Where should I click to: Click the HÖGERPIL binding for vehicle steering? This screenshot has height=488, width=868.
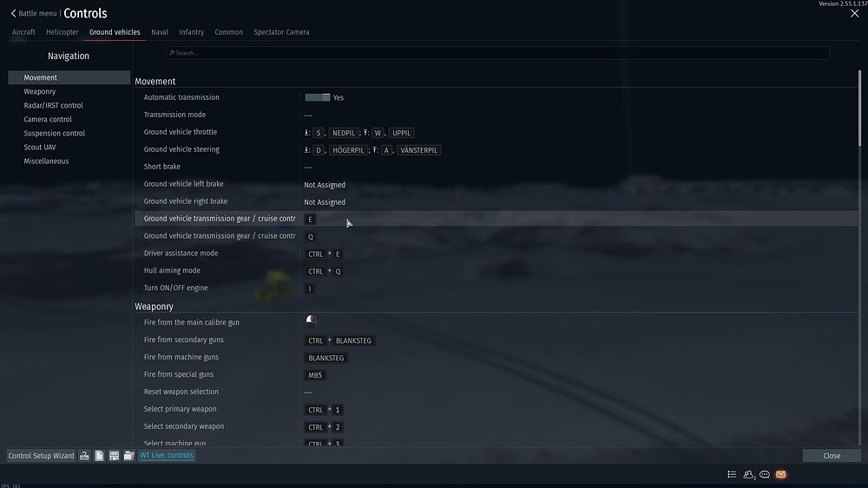pyautogui.click(x=348, y=150)
